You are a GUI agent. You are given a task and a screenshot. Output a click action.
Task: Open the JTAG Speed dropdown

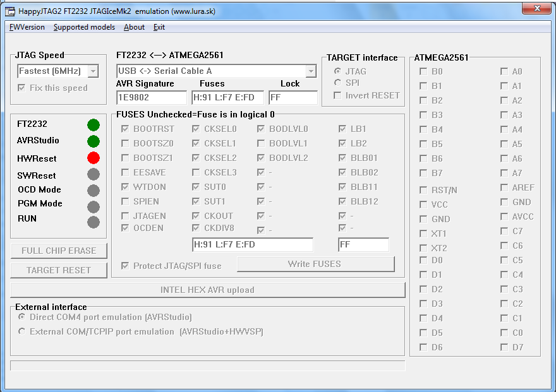click(x=93, y=71)
